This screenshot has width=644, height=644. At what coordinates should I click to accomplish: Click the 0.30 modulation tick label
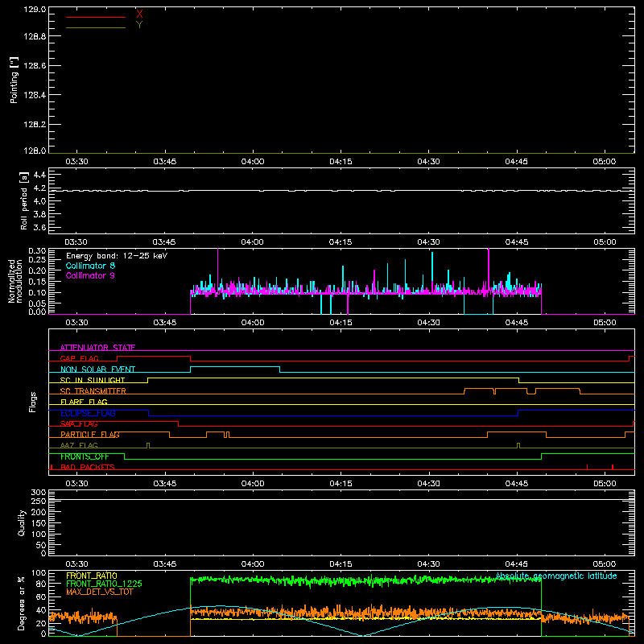pos(37,251)
